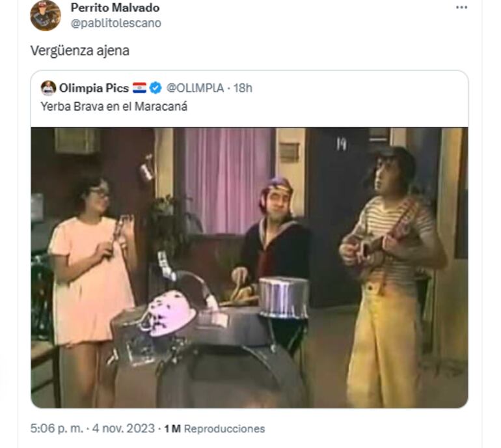Click the Olimpia Pics small avatar

pyautogui.click(x=49, y=88)
